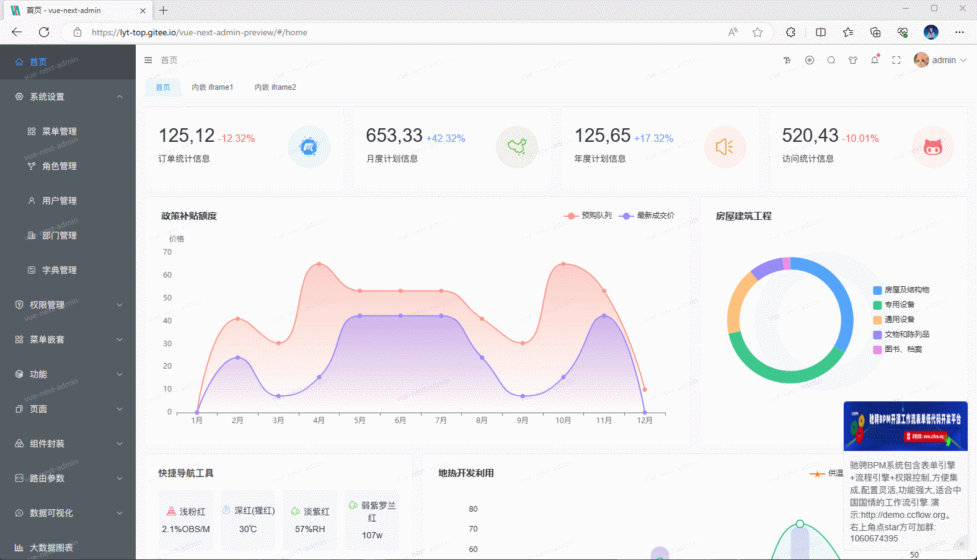Viewport: 977px width, 560px height.
Task: Expand the 权限管理 sidebar menu
Action: [68, 305]
